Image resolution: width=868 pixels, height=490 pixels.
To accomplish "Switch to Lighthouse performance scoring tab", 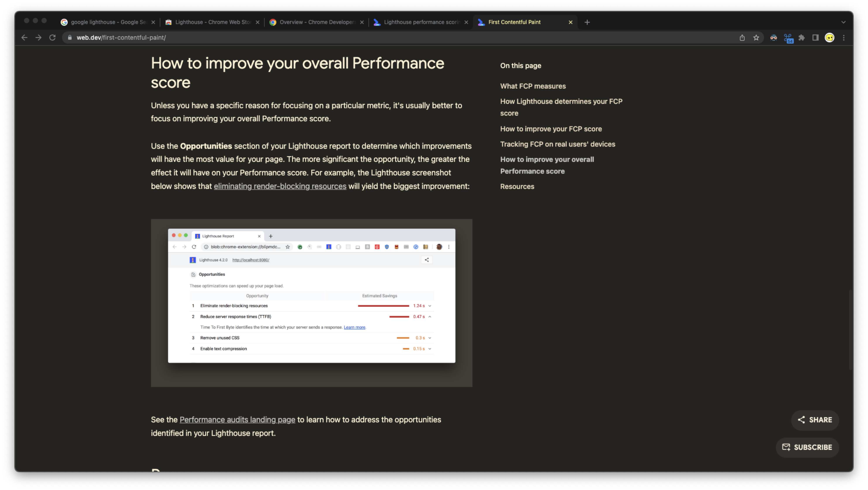I will 421,22.
